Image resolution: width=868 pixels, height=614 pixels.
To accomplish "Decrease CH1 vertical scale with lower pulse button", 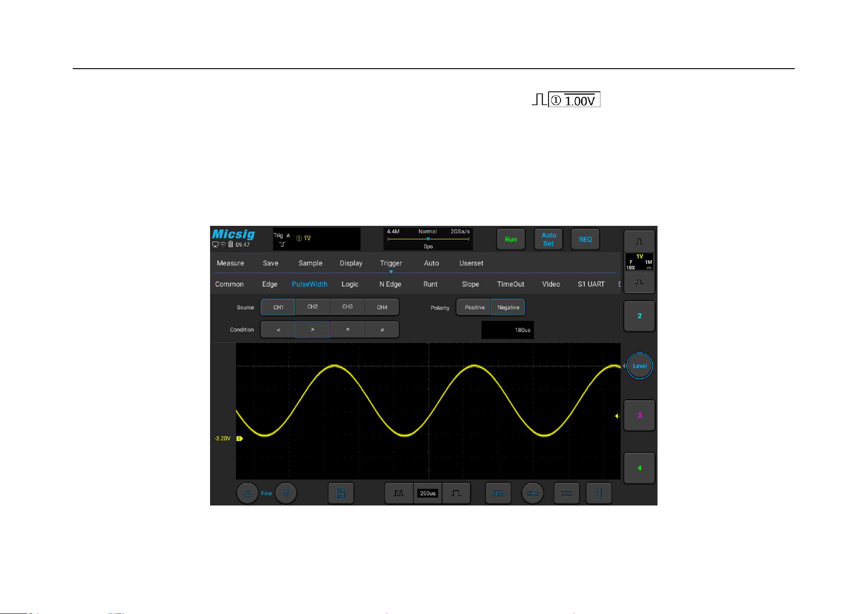I will click(x=639, y=282).
